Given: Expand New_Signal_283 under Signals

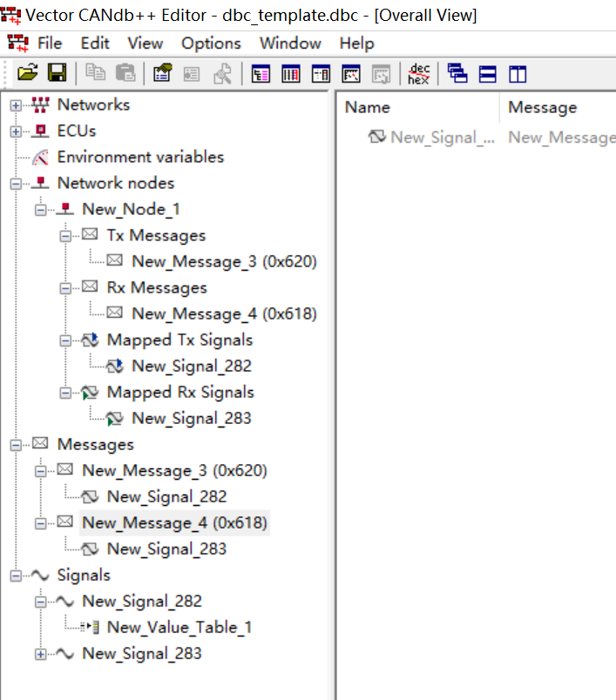Looking at the screenshot, I should 41,654.
